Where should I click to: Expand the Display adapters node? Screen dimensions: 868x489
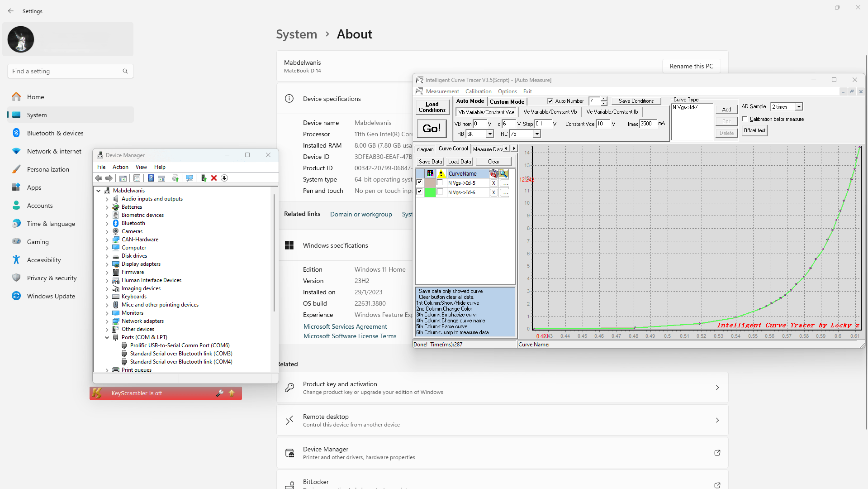click(x=107, y=264)
